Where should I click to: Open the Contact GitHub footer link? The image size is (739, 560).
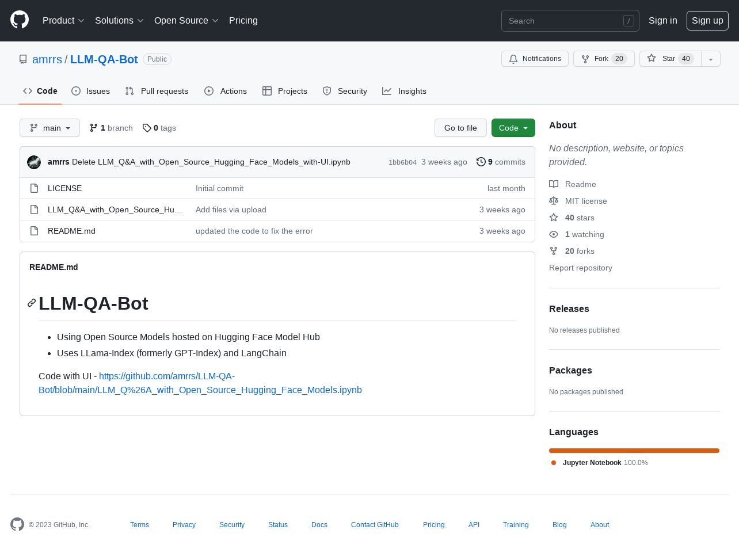[x=375, y=525]
